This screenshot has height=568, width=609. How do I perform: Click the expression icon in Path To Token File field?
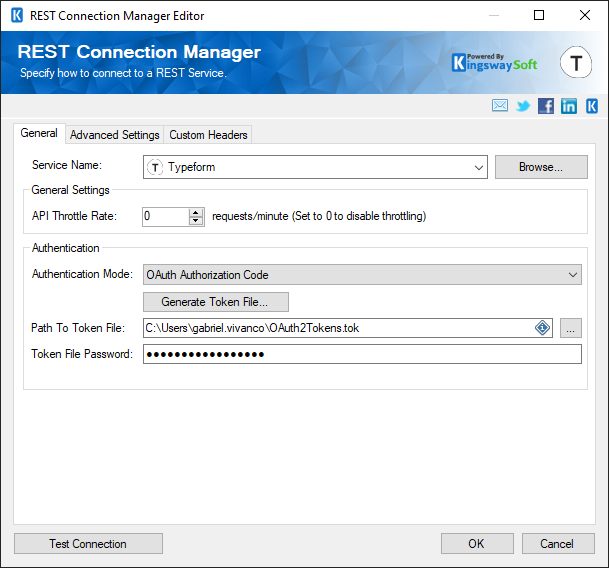542,328
